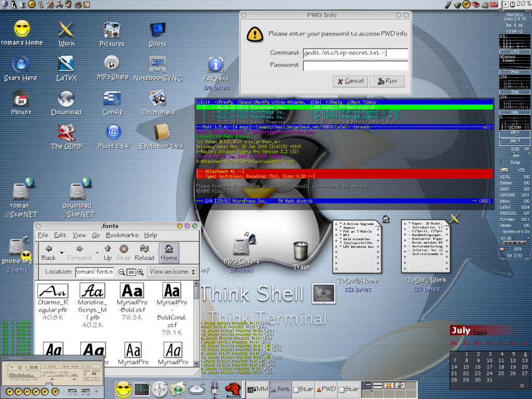The height and width of the screenshot is (399, 532).
Task: Open the View as Icons dropdown
Action: click(172, 272)
